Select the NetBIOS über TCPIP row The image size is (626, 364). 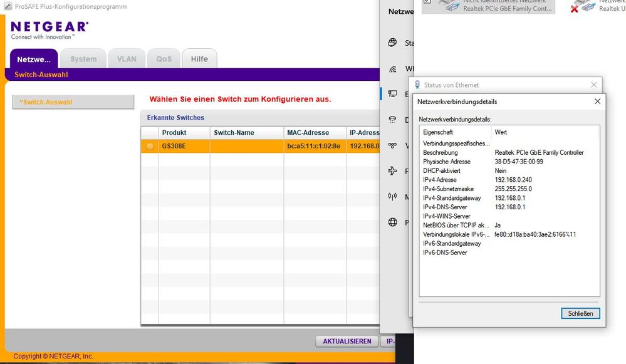tap(509, 226)
